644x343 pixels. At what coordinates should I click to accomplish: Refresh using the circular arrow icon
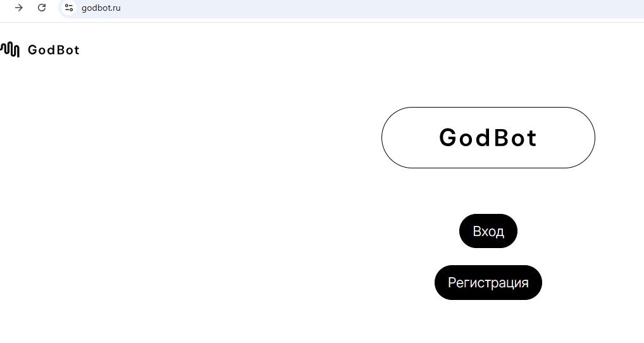(42, 8)
